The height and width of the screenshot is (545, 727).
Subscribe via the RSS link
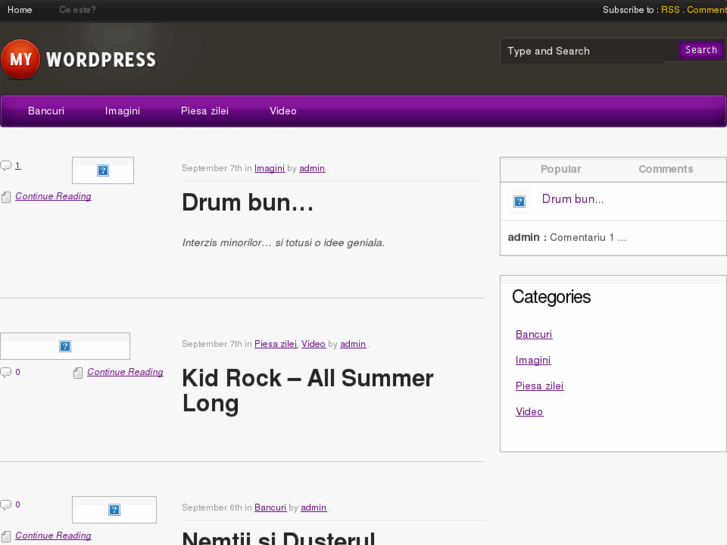tap(670, 10)
